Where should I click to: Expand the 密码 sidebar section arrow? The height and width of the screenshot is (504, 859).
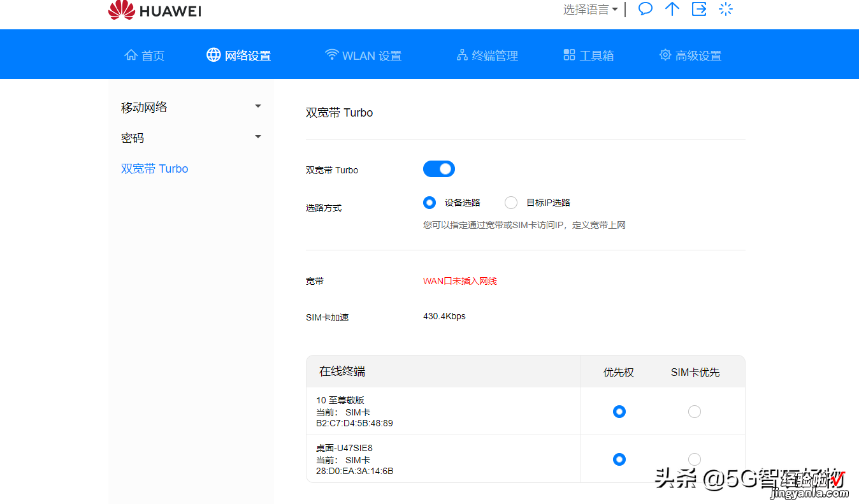tap(258, 137)
